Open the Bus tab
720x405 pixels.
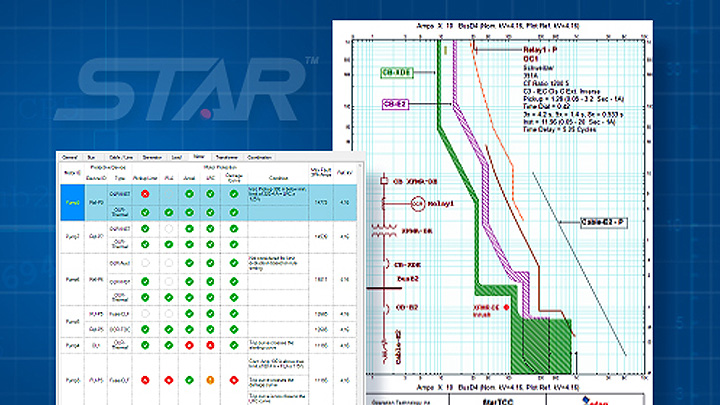tap(91, 158)
